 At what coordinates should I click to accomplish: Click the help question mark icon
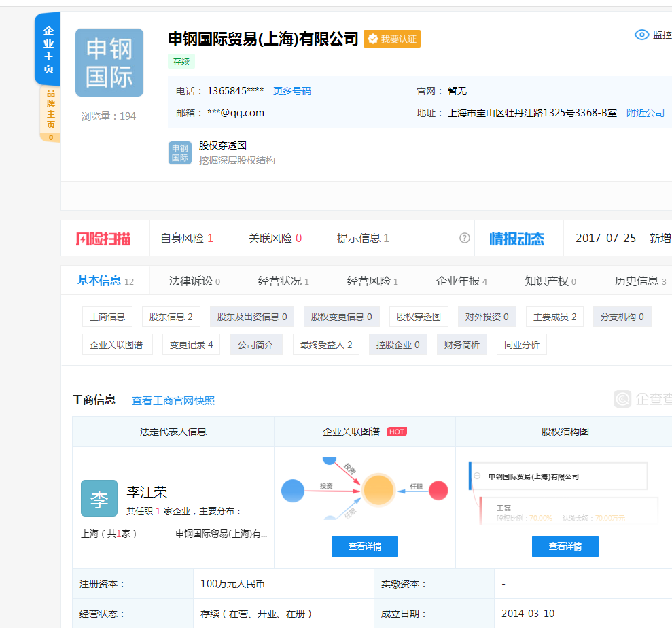465,238
